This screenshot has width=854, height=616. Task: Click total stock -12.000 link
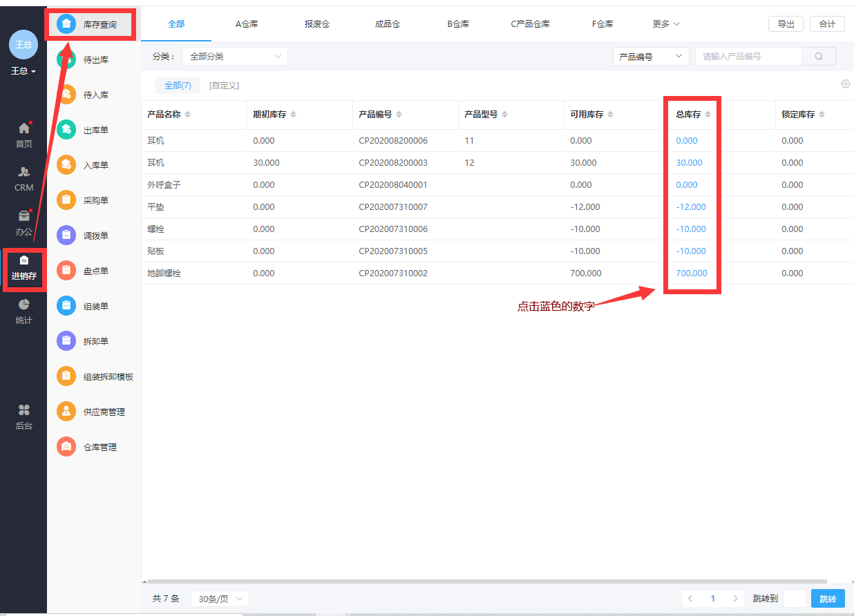691,207
